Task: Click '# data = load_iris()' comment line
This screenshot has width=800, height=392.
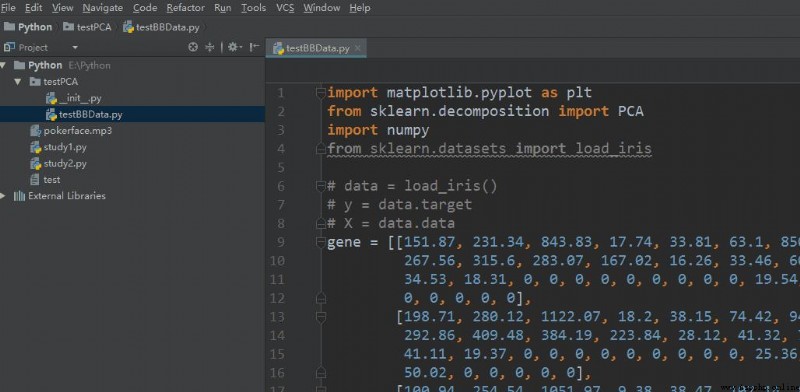Action: point(412,186)
